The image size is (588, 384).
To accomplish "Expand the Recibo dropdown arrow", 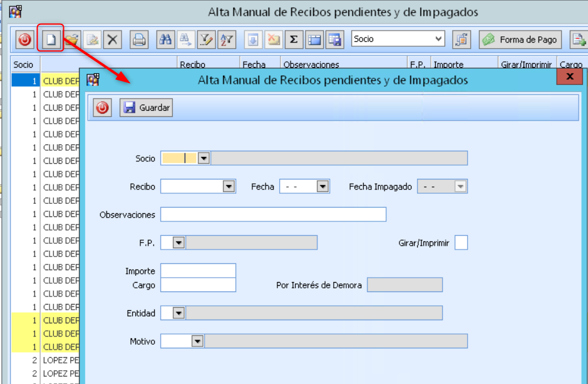I will coord(229,186).
